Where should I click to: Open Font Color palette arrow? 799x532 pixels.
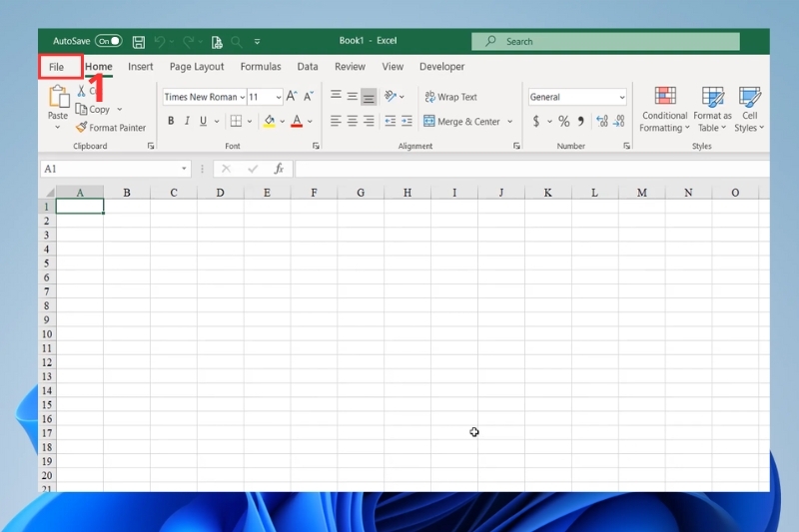tap(310, 121)
